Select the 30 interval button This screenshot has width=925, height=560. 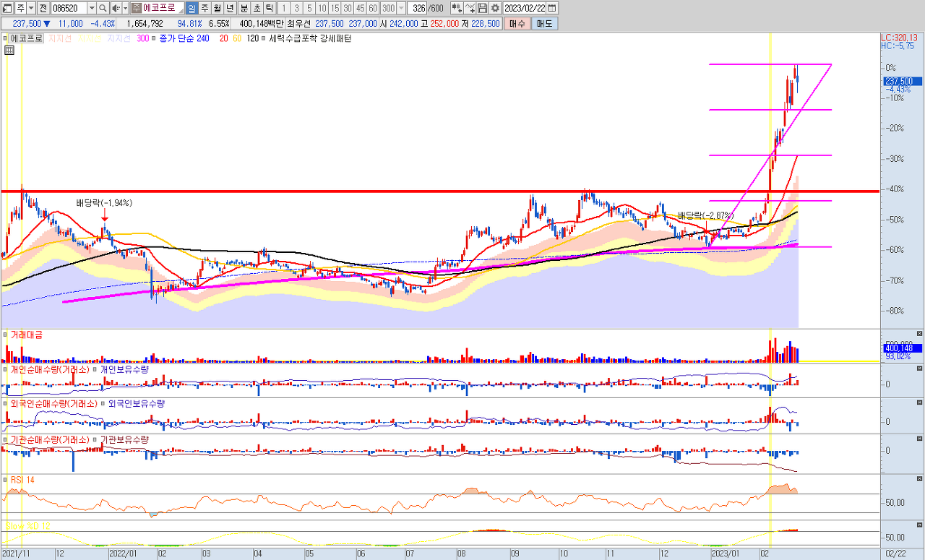coord(348,8)
